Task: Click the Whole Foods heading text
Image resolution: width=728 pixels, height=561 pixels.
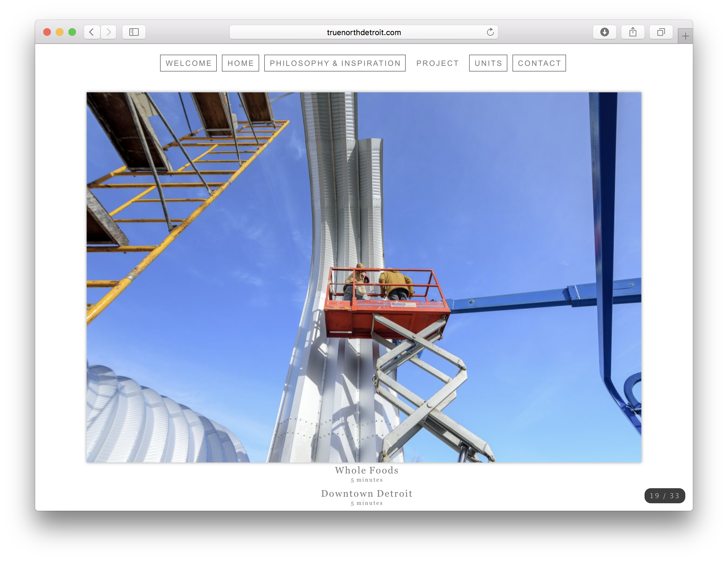Action: click(x=367, y=470)
